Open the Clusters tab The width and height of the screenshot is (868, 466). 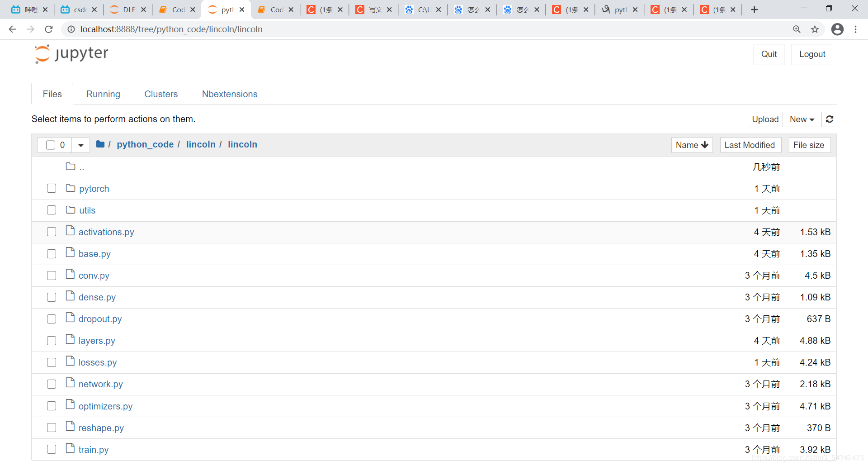[x=161, y=94]
